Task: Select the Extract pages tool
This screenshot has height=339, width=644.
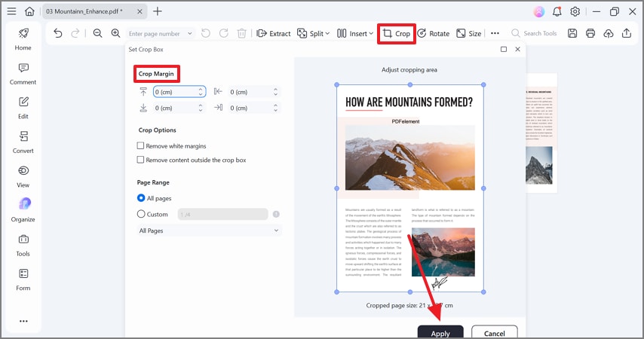Action: pos(274,34)
